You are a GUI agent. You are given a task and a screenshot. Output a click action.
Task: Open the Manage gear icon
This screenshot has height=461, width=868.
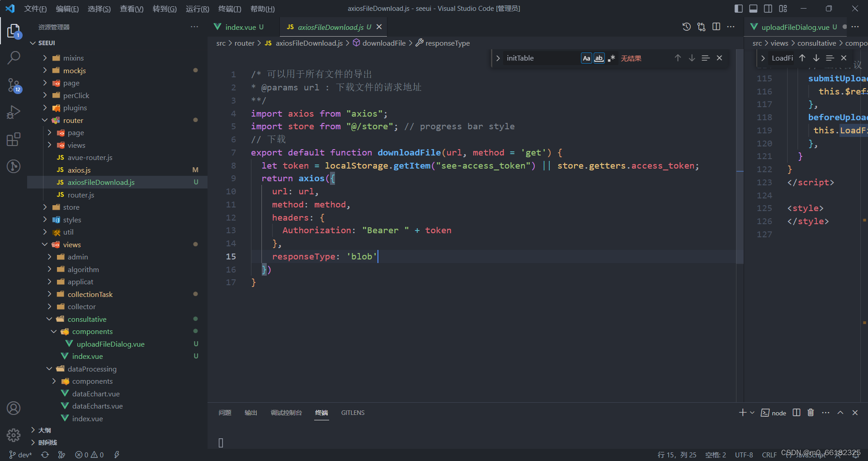14,435
